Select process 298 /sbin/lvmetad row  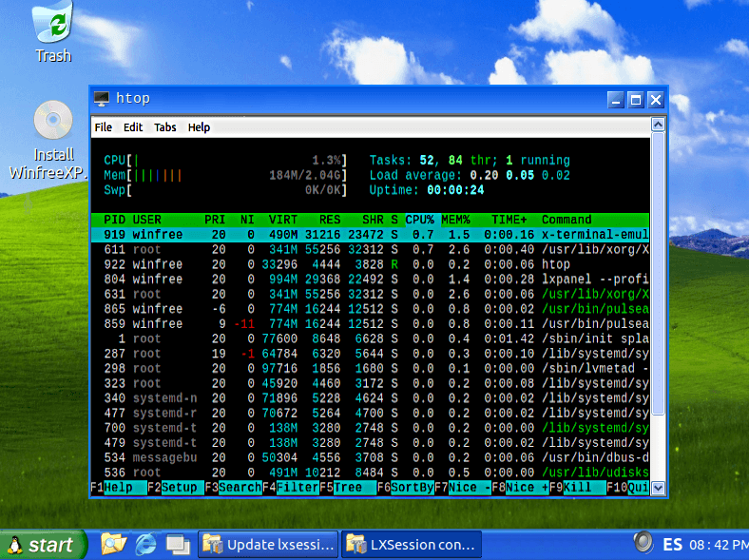tap(370, 368)
